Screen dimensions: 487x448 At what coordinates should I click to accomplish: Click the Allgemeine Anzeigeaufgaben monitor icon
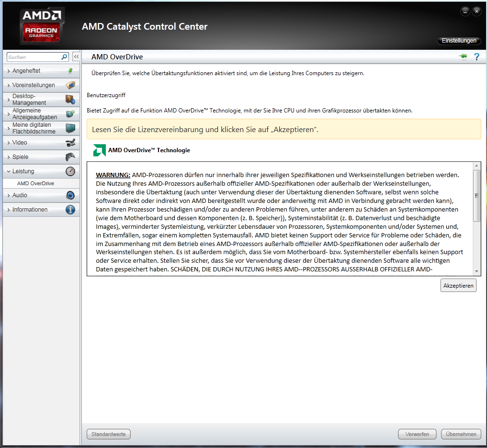[70, 113]
